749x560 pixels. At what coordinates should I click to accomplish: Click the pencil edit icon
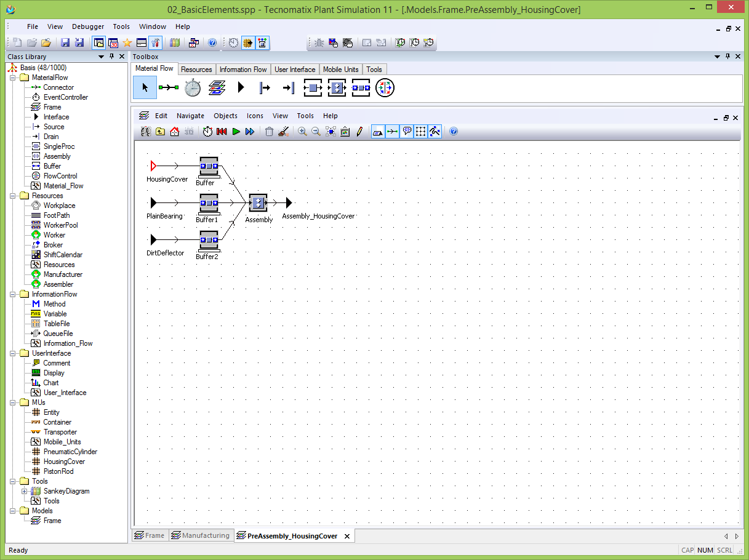click(x=359, y=132)
